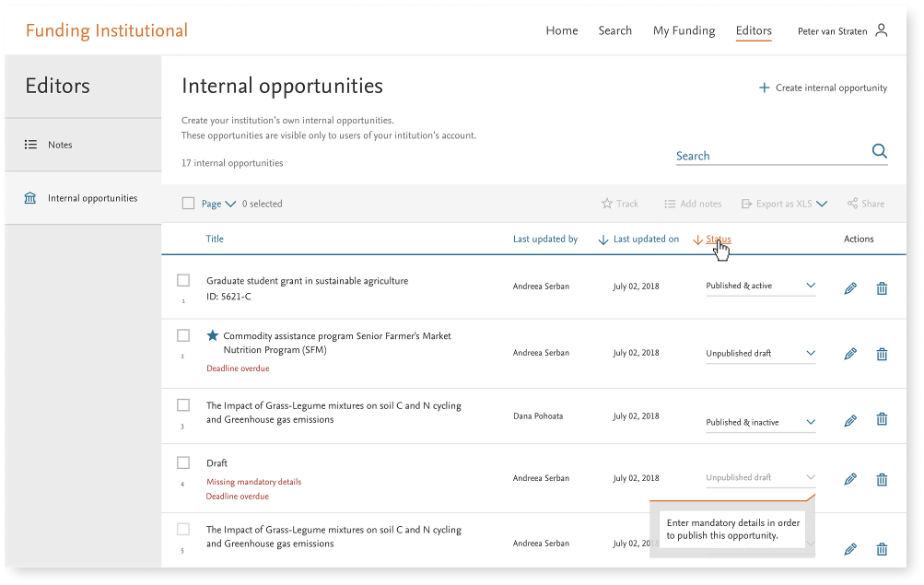Click the Dana Pohoata cell
The image size is (924, 585).
[x=538, y=415]
